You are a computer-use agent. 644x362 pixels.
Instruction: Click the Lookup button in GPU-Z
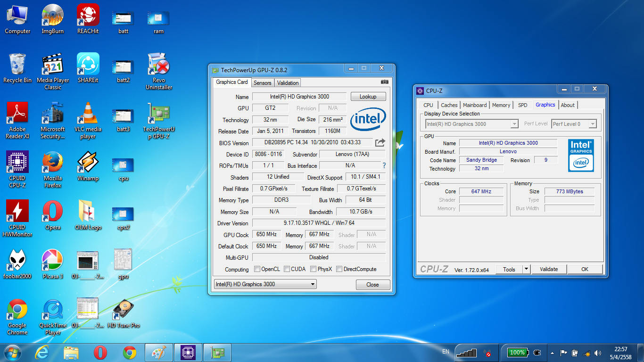click(368, 97)
